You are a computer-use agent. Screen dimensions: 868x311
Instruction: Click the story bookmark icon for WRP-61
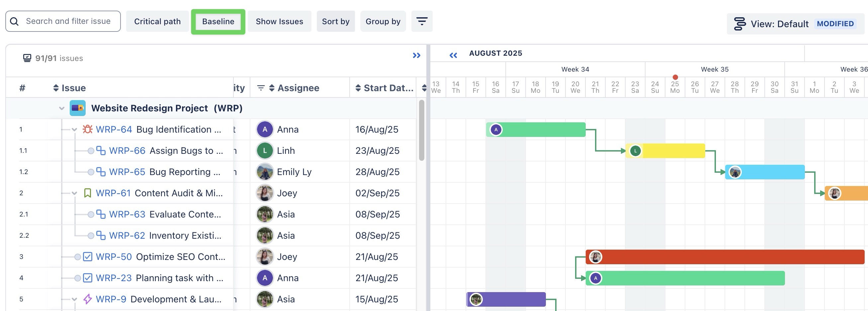88,193
